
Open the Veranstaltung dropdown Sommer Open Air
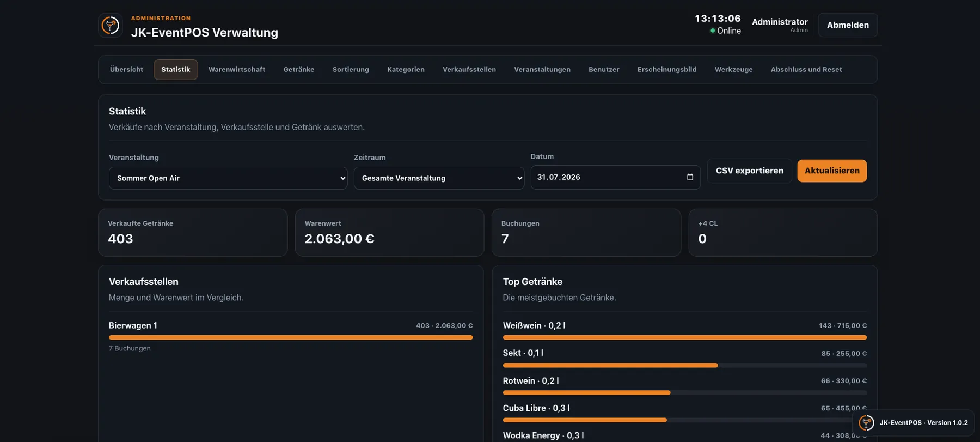[x=228, y=178]
